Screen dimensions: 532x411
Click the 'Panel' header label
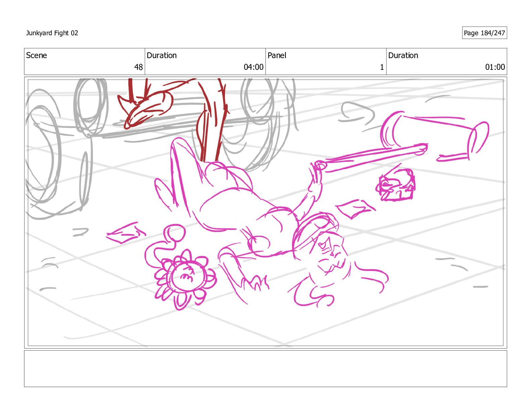pos(277,55)
